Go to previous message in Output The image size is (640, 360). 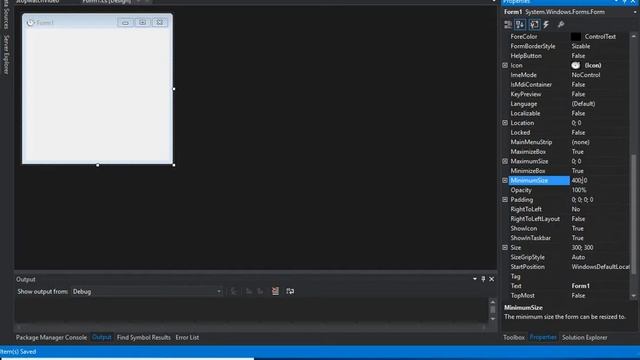(249, 291)
